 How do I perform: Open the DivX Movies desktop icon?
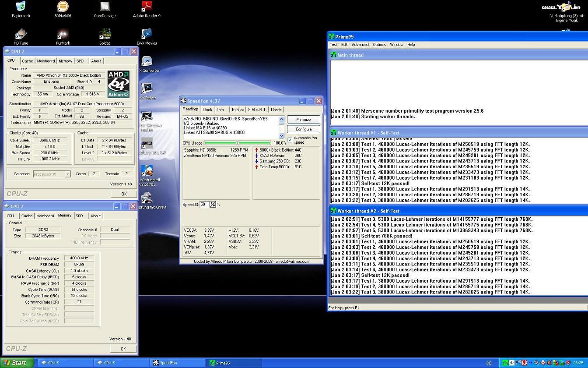coord(147,34)
